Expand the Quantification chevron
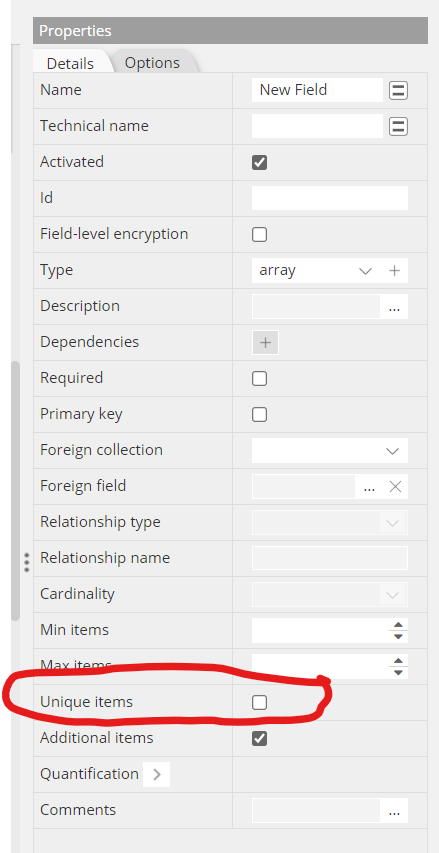The height and width of the screenshot is (853, 439). tap(157, 775)
